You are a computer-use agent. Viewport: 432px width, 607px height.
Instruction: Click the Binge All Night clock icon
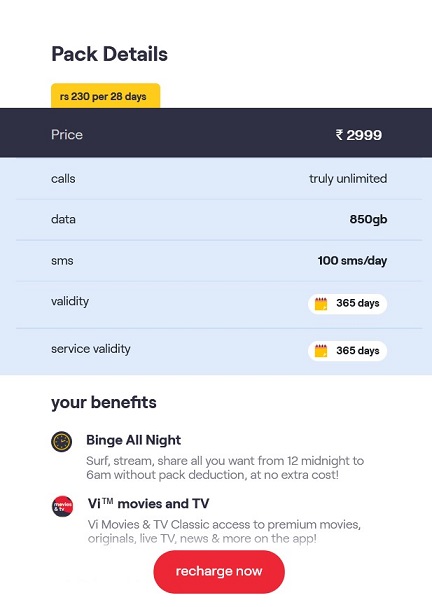click(x=62, y=442)
